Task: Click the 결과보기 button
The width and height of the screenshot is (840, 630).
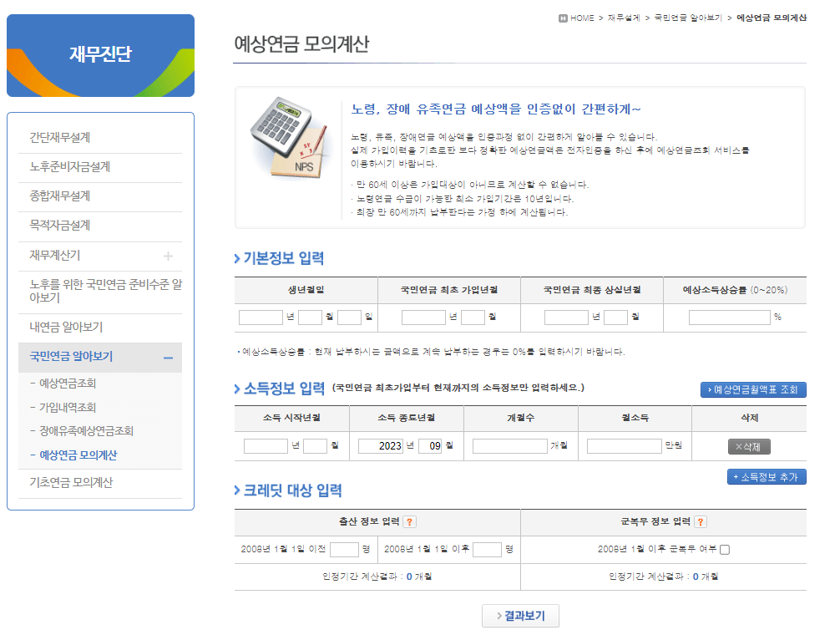Action: click(x=521, y=615)
